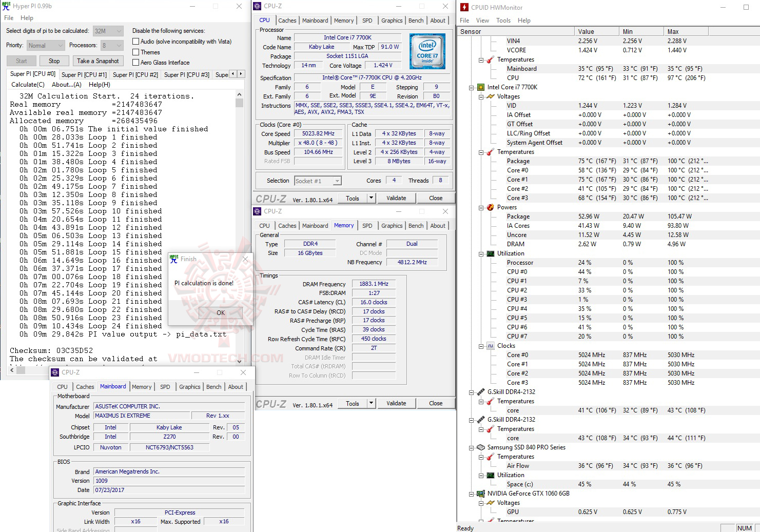Screen dimensions: 760x532
Task: Click the Clocks icon in HWMonitor tree
Action: [491, 346]
